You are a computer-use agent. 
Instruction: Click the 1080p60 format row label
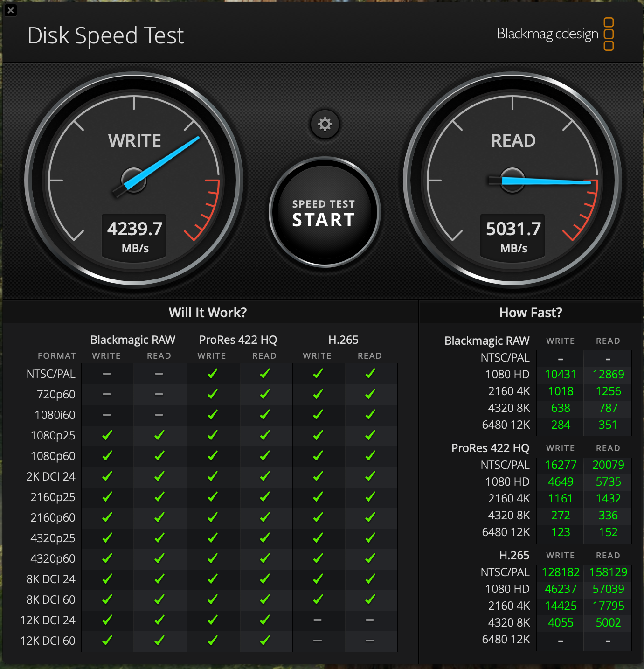53,456
